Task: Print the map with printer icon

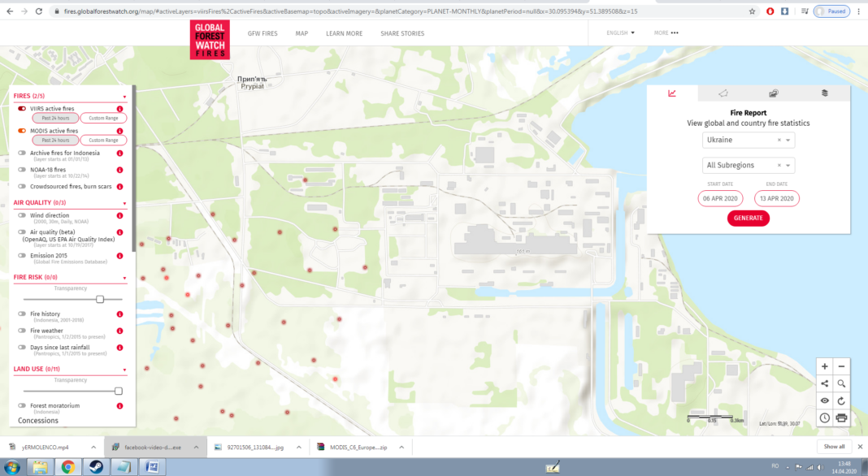Action: (841, 418)
